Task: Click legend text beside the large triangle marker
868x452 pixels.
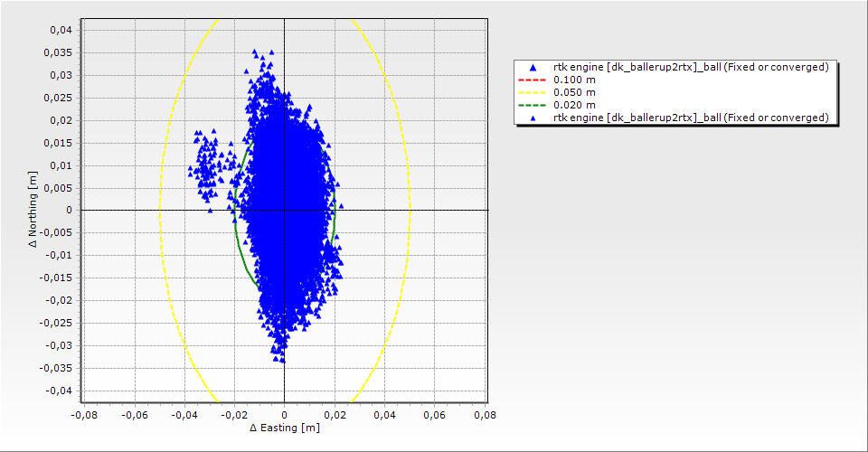Action: [x=691, y=67]
